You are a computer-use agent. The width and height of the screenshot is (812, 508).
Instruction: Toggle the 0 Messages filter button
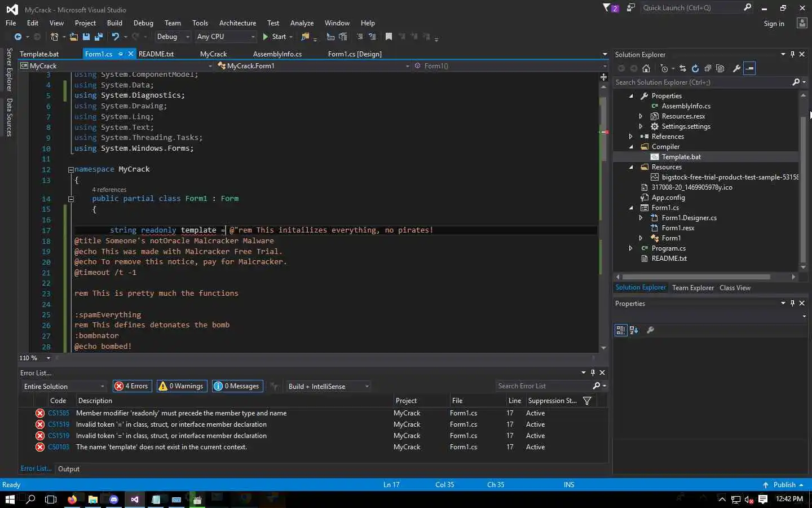pyautogui.click(x=237, y=386)
